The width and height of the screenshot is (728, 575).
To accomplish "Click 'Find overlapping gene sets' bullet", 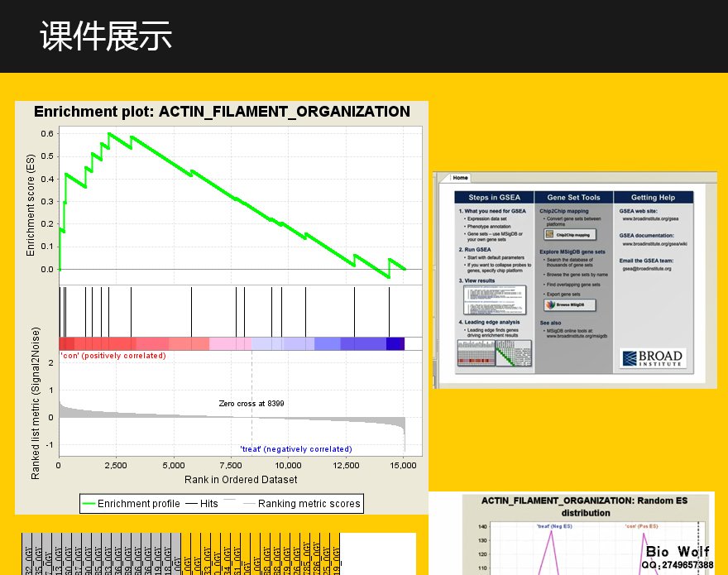I will [x=573, y=285].
